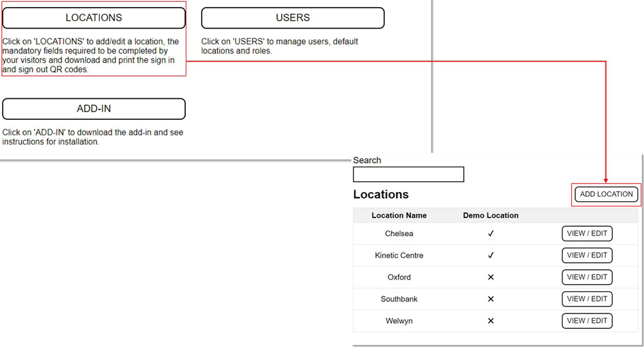Screen dimensions: 644x347
Task: Open VIEW / EDIT for Southbank
Action: pyautogui.click(x=587, y=299)
